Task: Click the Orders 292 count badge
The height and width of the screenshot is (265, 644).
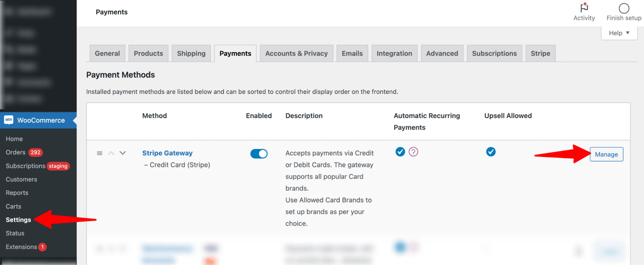Action: [35, 152]
